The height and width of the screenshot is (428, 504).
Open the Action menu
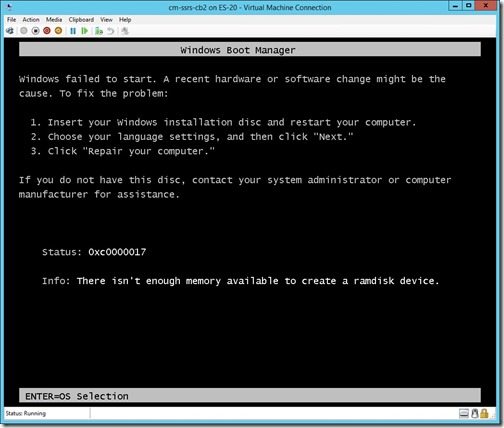point(31,20)
